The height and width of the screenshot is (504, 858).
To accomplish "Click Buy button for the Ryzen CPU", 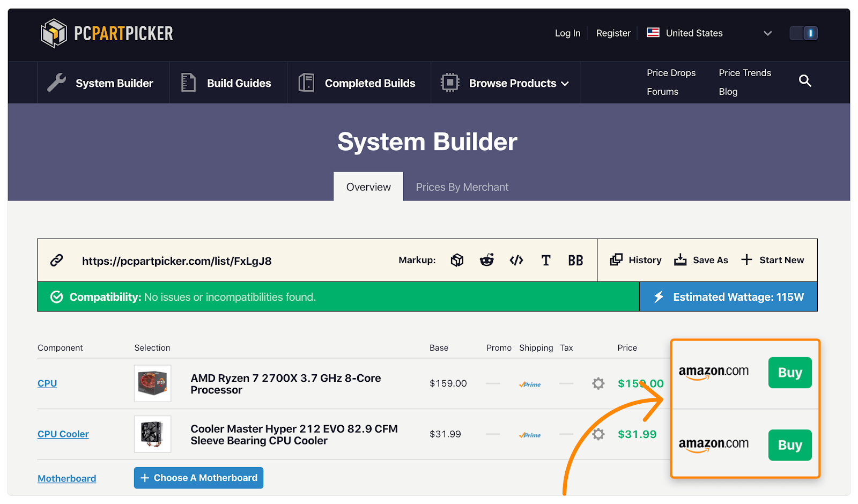I will (789, 373).
